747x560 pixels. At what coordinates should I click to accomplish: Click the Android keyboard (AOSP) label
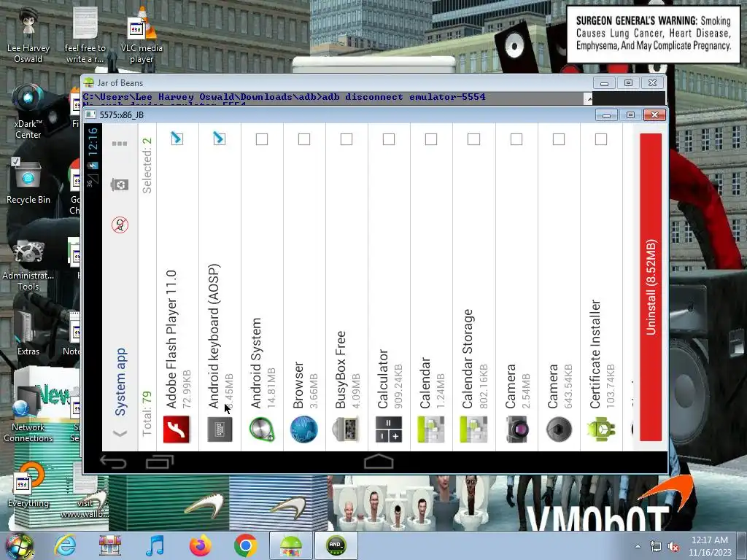(214, 336)
